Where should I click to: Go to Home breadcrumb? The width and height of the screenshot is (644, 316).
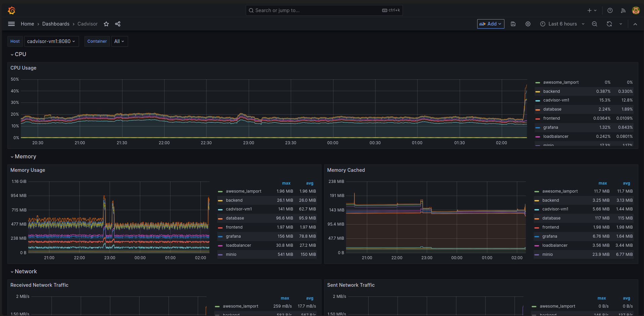[27, 24]
